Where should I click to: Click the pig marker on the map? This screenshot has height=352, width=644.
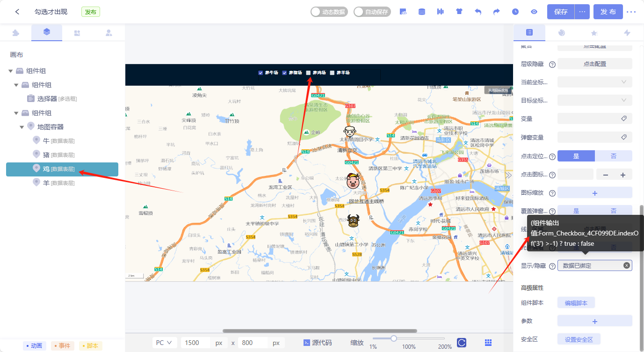point(353,180)
